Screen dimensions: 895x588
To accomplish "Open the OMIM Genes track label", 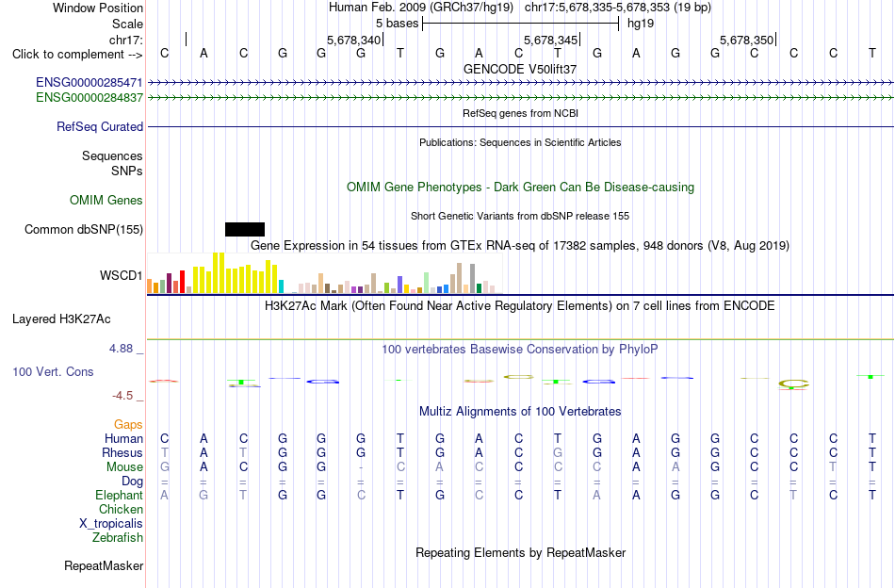I will click(106, 201).
